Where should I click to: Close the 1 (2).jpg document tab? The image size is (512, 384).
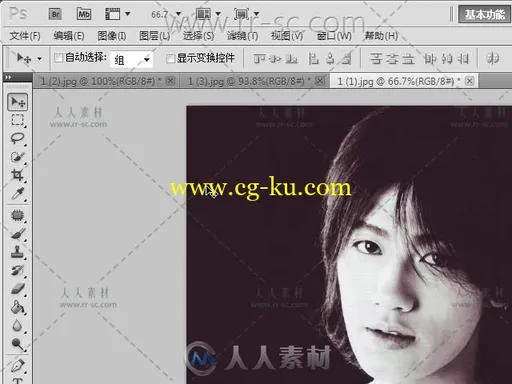click(x=170, y=80)
